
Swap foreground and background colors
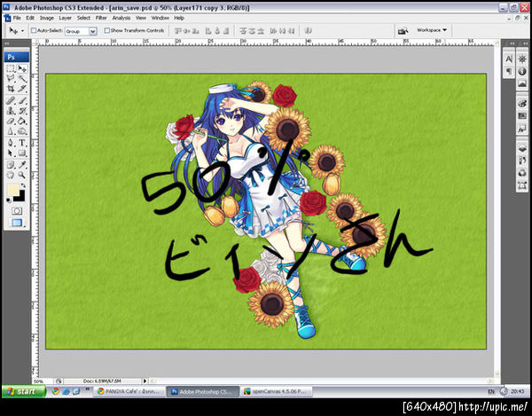point(23,185)
